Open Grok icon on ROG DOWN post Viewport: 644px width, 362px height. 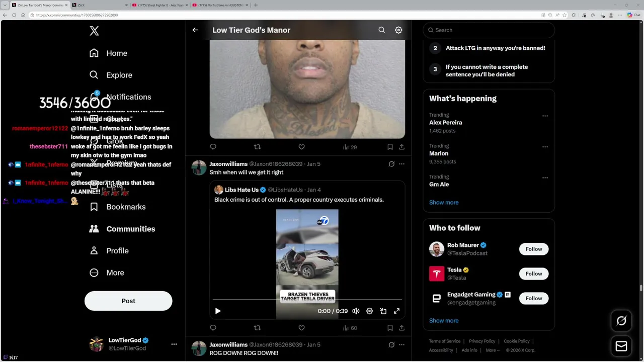pyautogui.click(x=391, y=345)
